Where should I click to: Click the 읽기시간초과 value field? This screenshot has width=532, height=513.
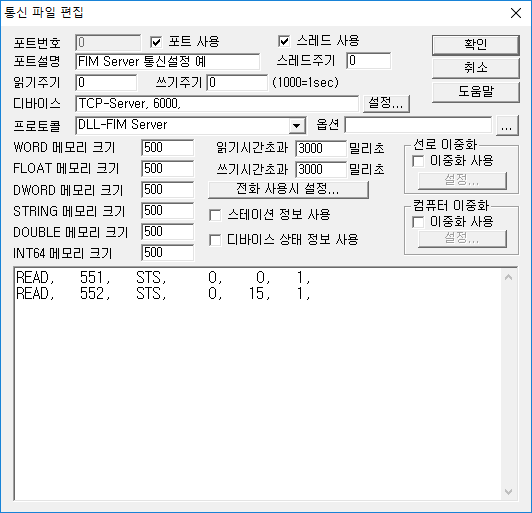[321, 149]
